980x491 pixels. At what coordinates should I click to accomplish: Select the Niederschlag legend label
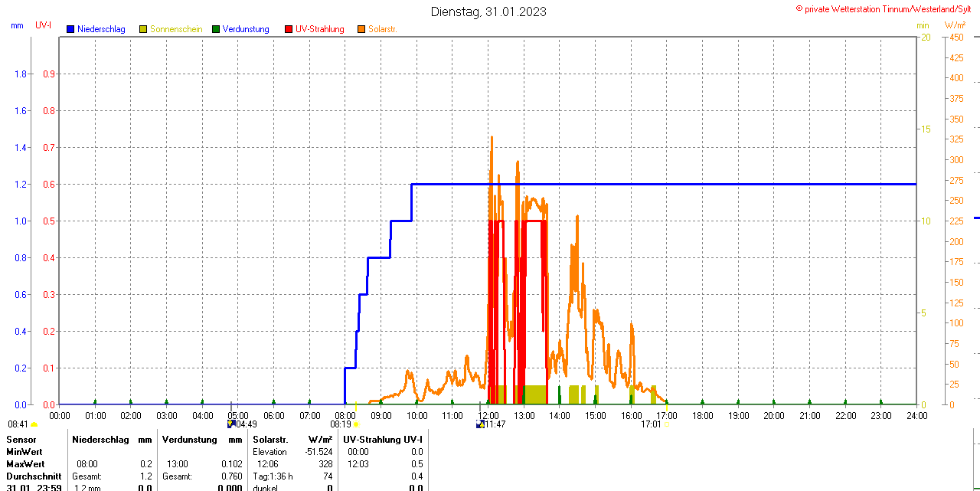(101, 29)
